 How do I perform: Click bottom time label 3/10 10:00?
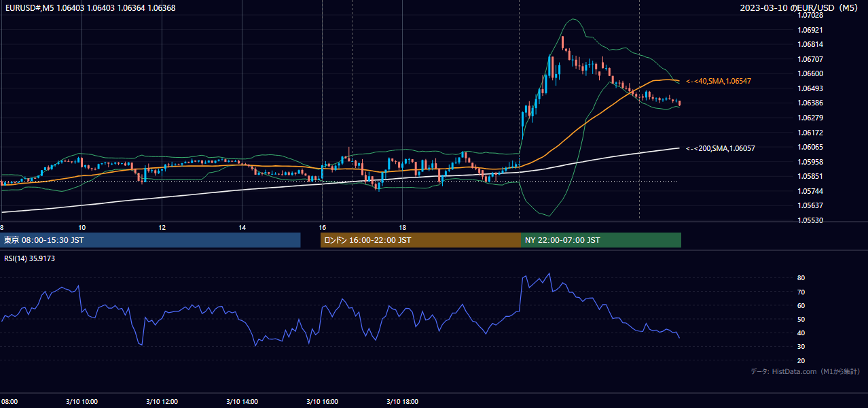[82, 402]
